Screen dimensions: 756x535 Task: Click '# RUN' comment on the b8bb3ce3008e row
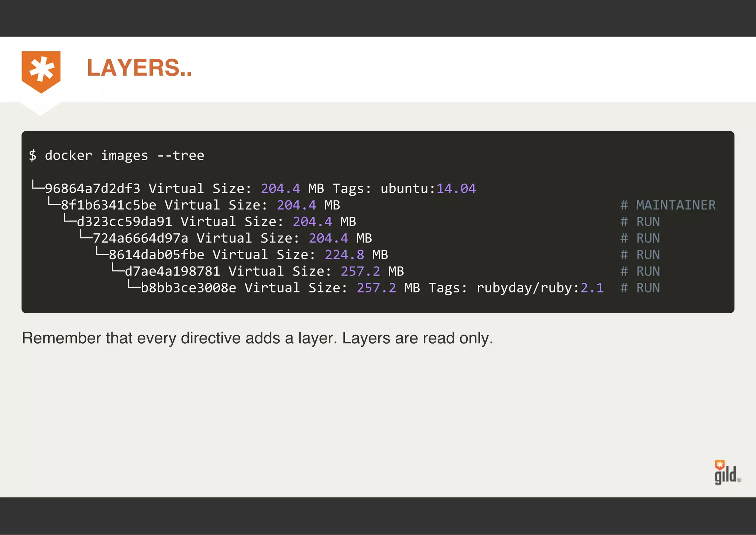point(640,288)
